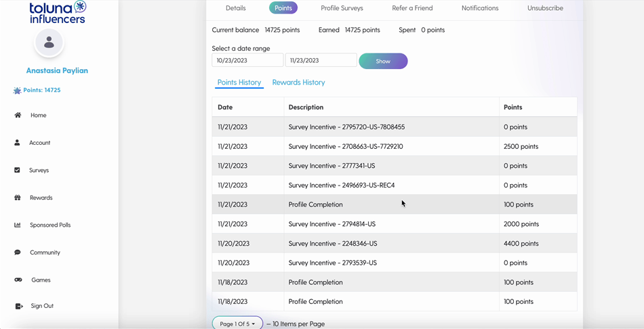Click the Show button

pyautogui.click(x=383, y=61)
